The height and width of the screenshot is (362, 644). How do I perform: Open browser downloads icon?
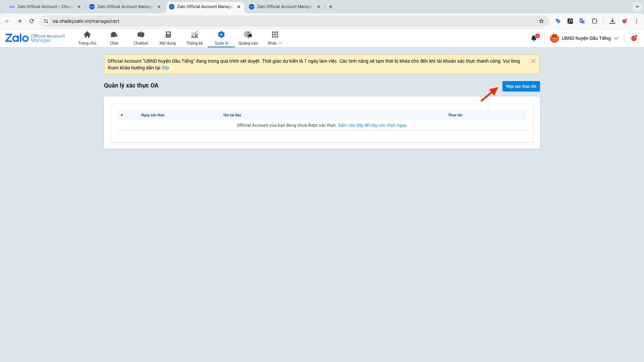click(612, 21)
